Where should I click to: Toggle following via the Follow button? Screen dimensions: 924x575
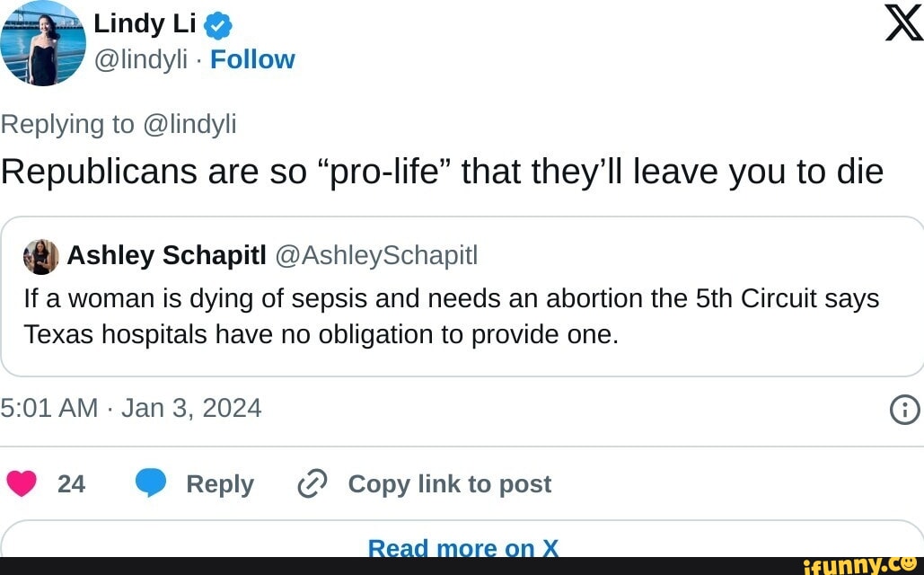[252, 59]
